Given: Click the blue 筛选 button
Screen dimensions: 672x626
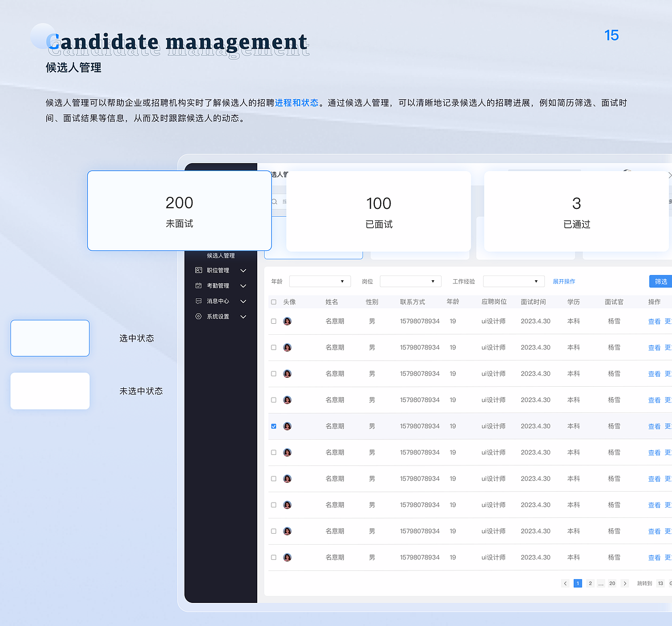Looking at the screenshot, I should (661, 281).
